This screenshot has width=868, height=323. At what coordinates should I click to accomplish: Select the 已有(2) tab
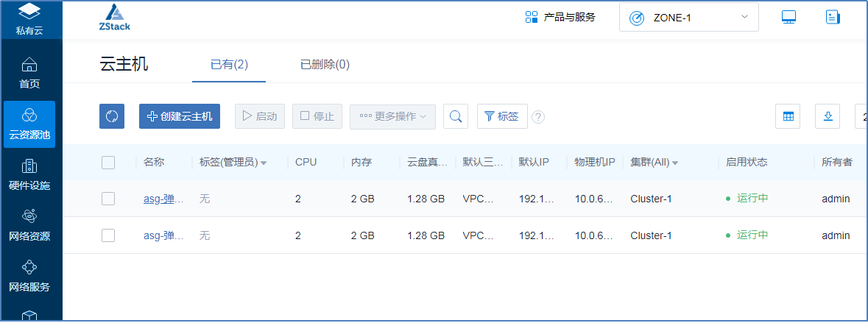pos(229,65)
